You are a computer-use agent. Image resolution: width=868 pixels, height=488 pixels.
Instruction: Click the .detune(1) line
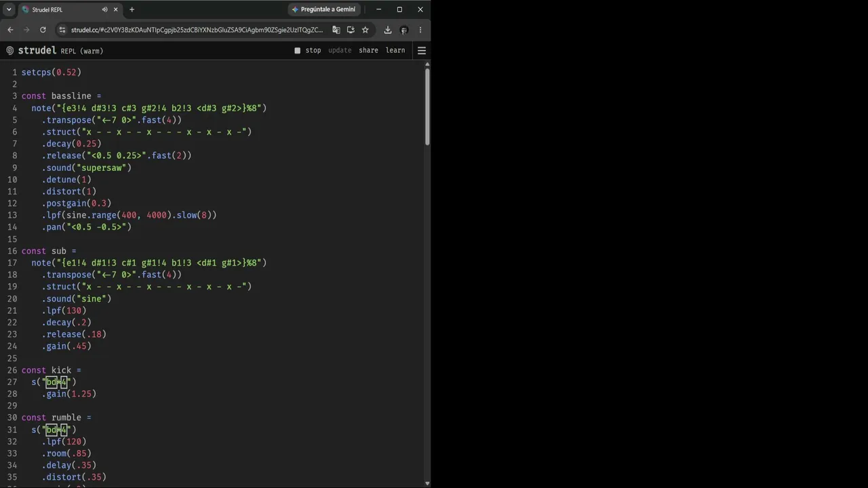coord(66,180)
